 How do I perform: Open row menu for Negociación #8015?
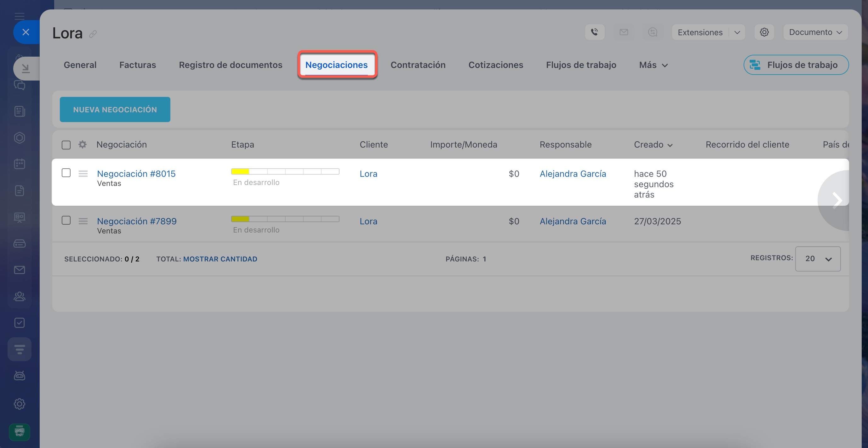click(x=83, y=174)
